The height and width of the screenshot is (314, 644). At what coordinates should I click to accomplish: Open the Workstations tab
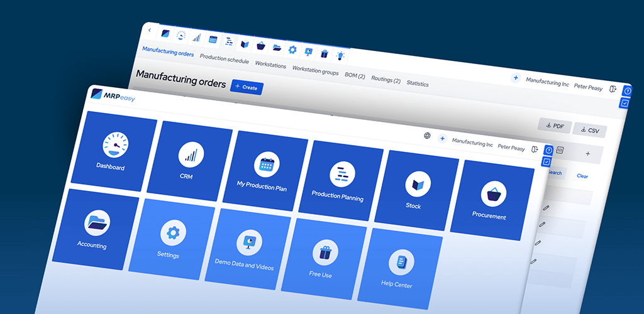pyautogui.click(x=270, y=64)
